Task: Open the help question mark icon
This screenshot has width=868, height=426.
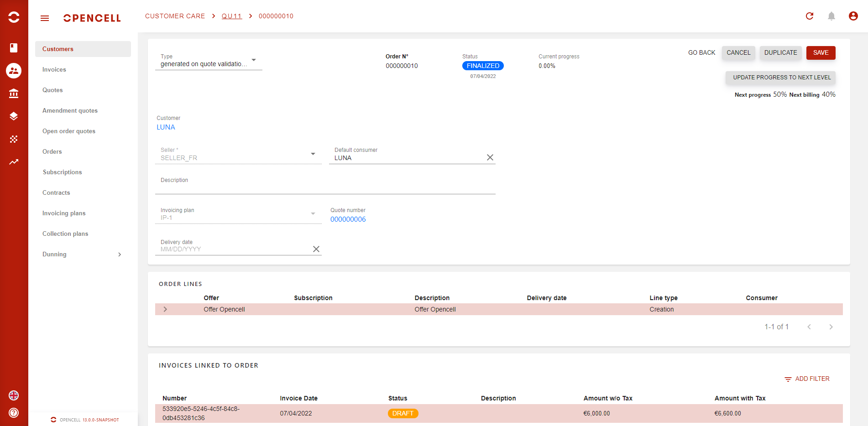Action: click(x=14, y=413)
